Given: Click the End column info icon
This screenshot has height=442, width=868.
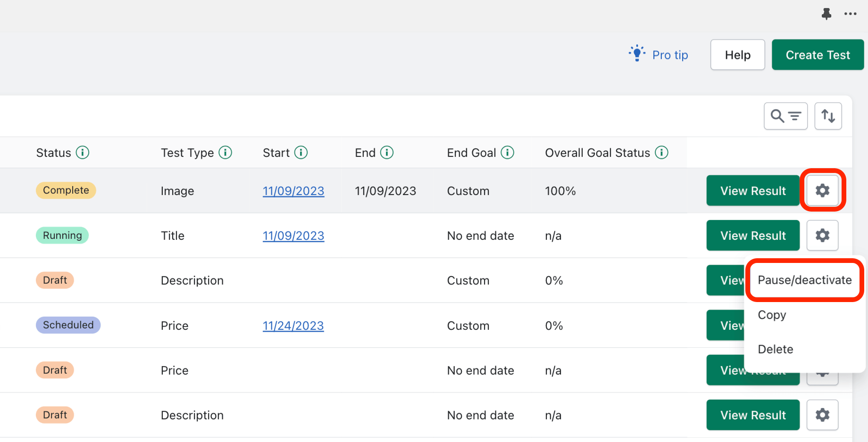Looking at the screenshot, I should pyautogui.click(x=387, y=153).
